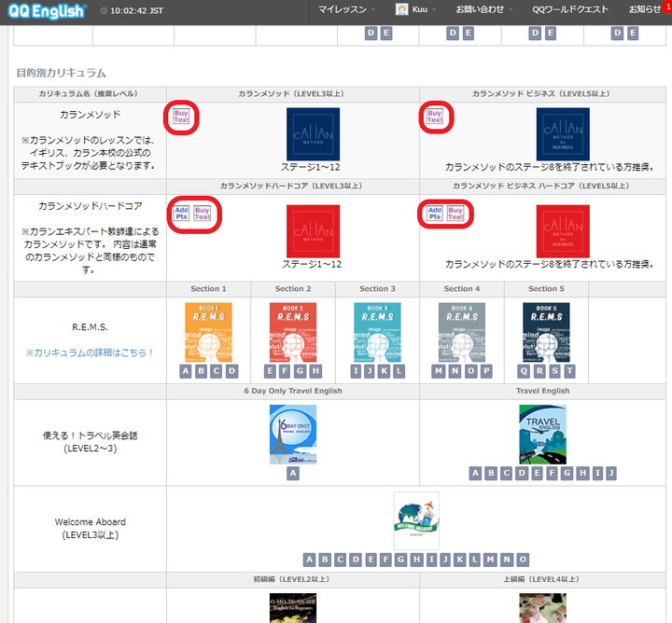Click Buy Text icon for カランメソッド
This screenshot has width=672, height=623.
coord(181,117)
